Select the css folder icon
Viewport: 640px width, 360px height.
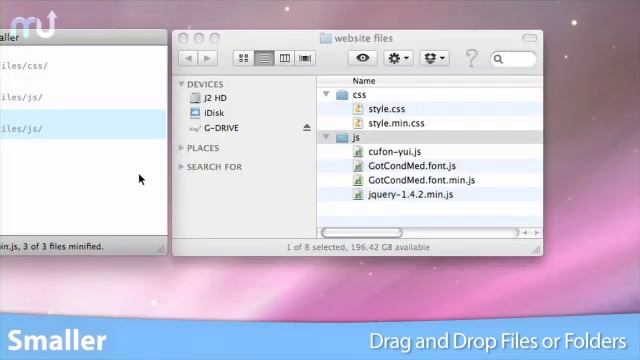(x=342, y=95)
